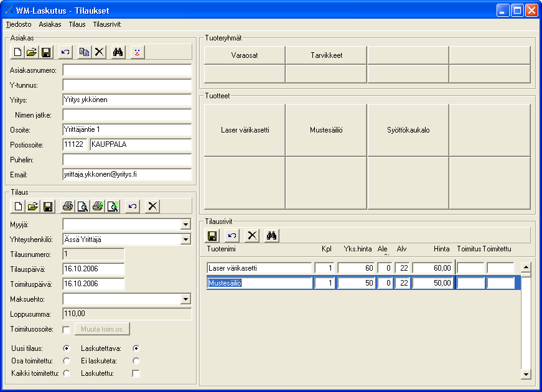Image resolution: width=542 pixels, height=392 pixels.
Task: Search customers with Asiakas binoculars icon
Action: (x=118, y=52)
